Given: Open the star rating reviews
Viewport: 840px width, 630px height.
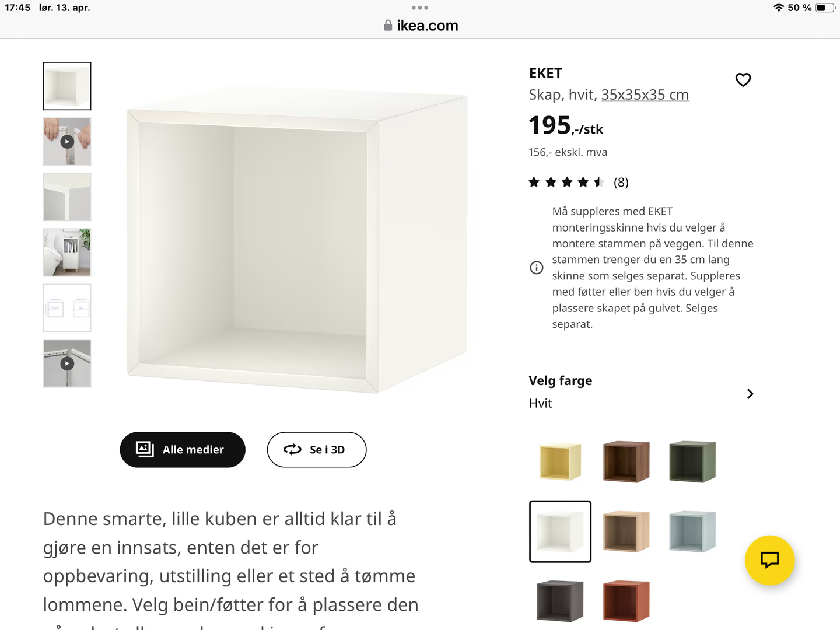Looking at the screenshot, I should coord(578,183).
